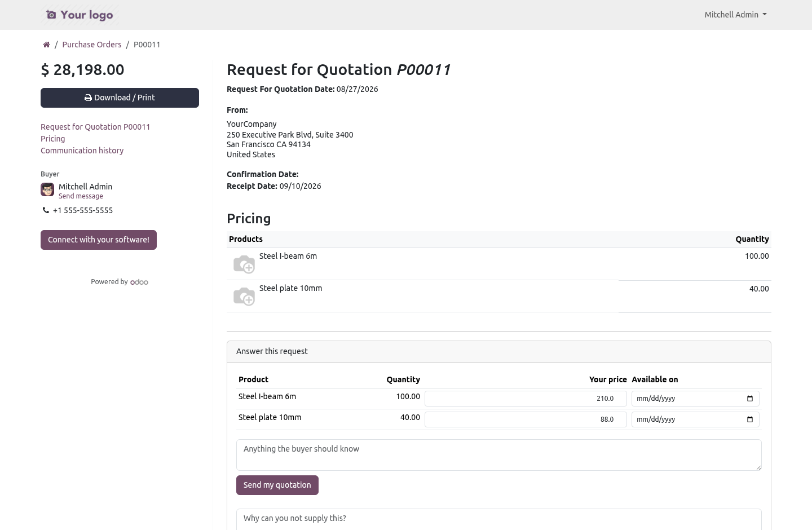Click the quotation date 08/27/2026

pos(358,89)
